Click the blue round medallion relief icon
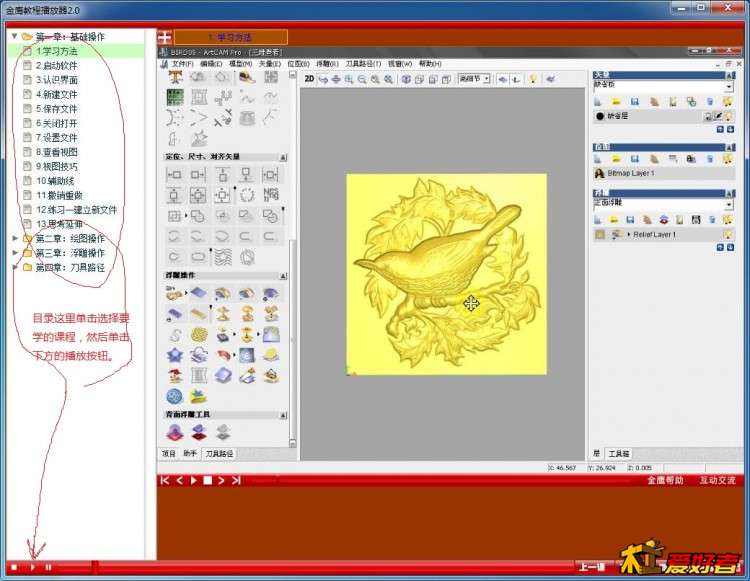Screen dimensions: 750x581 pyautogui.click(x=175, y=396)
